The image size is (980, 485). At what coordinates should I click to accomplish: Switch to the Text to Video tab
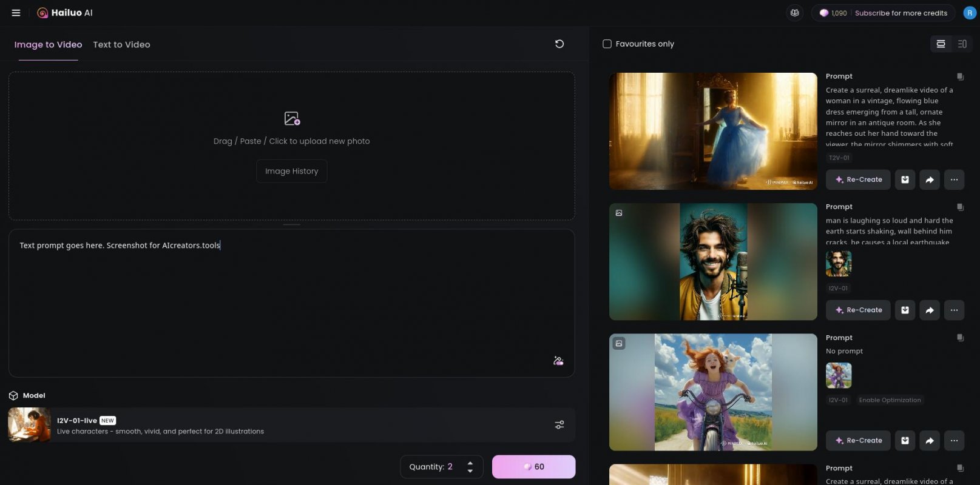[x=121, y=44]
